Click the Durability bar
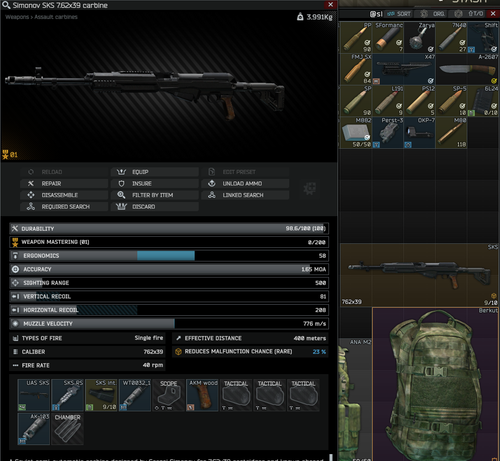 tap(169, 229)
